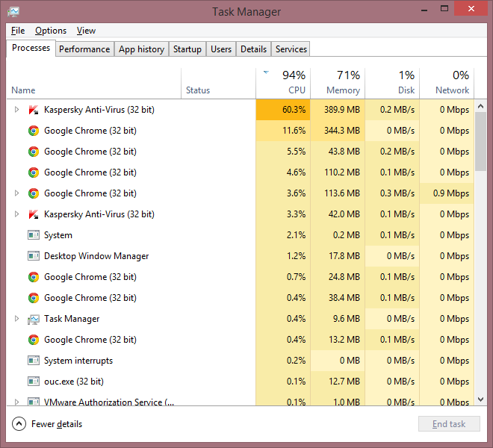Click the vertical scrollbar thumb in process list

tap(481, 142)
